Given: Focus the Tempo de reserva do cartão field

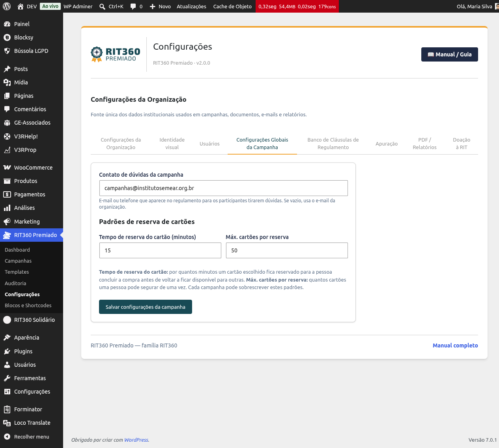Looking at the screenshot, I should (x=160, y=250).
